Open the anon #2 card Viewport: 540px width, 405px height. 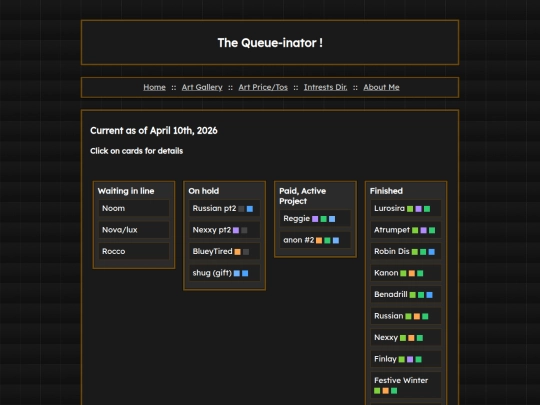coord(315,240)
